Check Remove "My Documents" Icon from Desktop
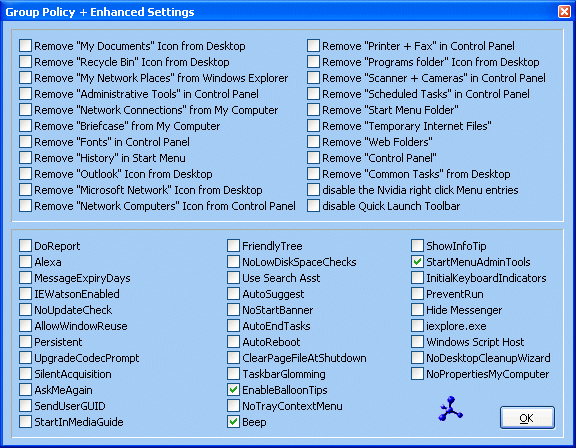 click(25, 46)
